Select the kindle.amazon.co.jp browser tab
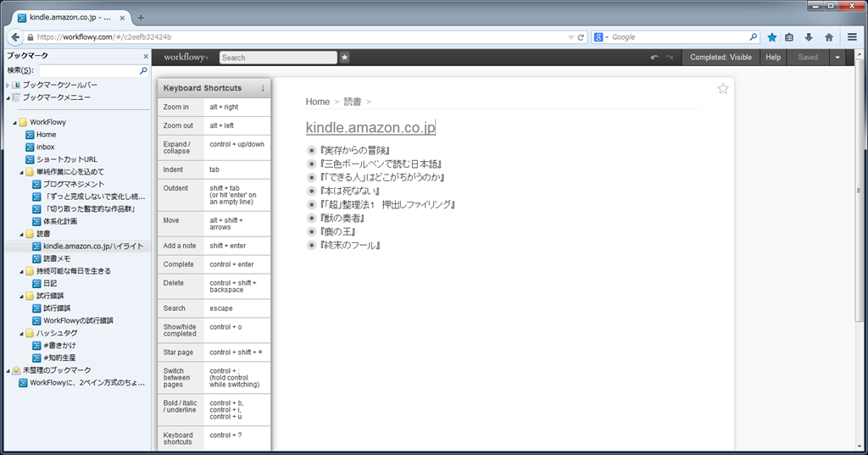Screen dimensions: 868x455 point(70,18)
